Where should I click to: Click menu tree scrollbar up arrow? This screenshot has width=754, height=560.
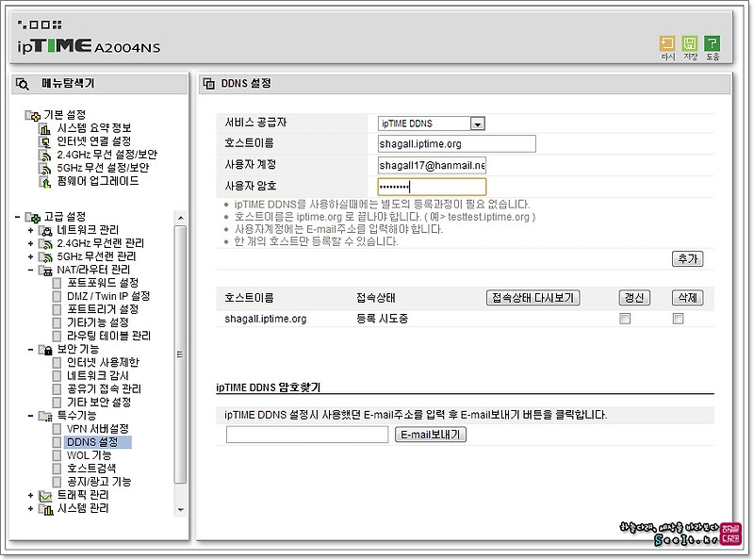click(x=180, y=219)
